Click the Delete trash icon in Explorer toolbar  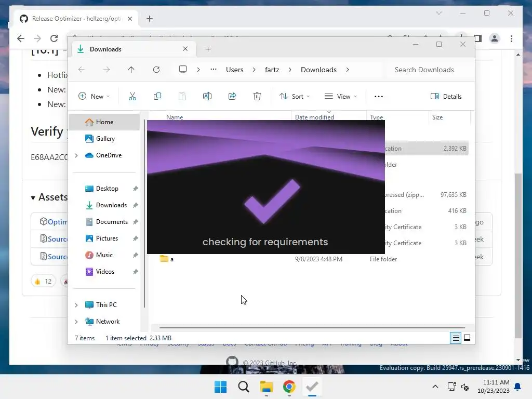tap(257, 96)
